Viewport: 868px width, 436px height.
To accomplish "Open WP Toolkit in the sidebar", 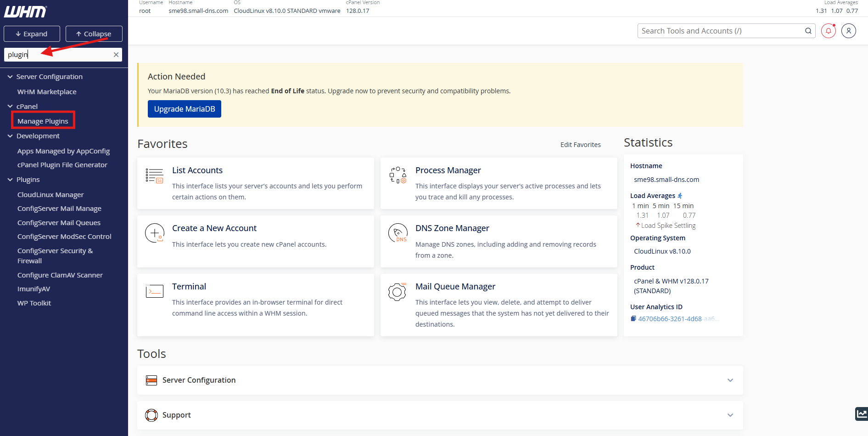I will [x=34, y=303].
